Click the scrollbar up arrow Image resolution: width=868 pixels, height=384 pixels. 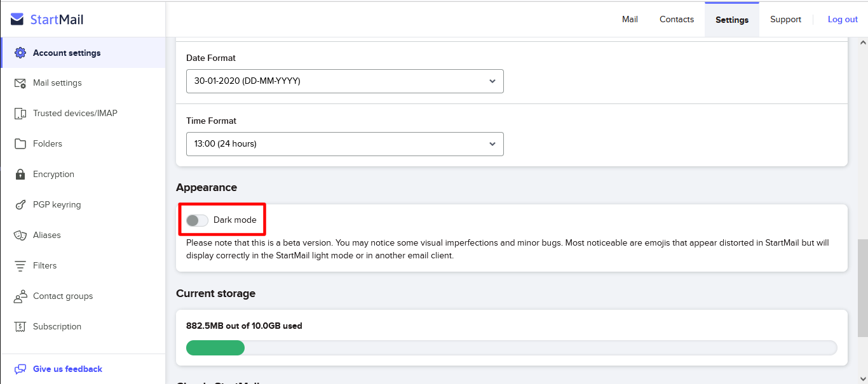(x=862, y=43)
